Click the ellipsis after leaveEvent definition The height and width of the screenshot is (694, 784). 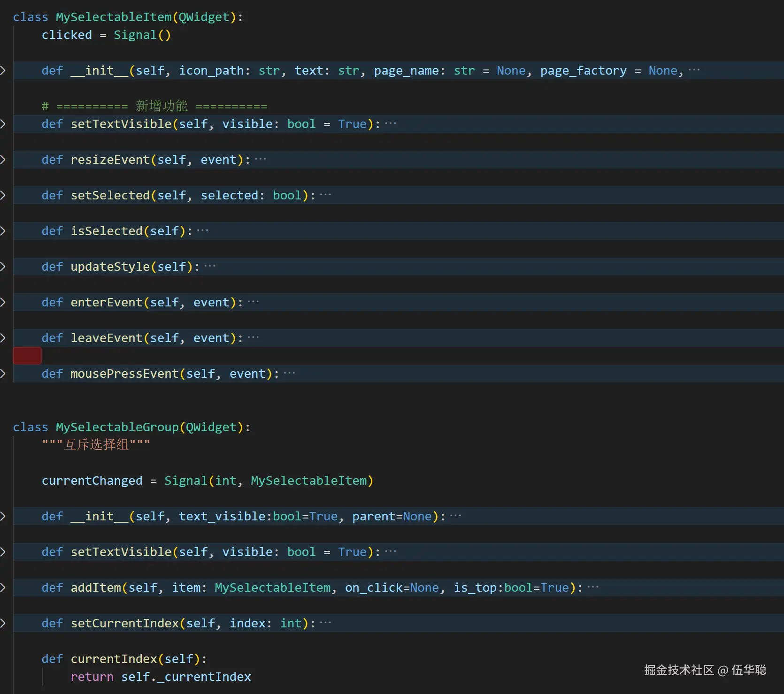(x=253, y=338)
